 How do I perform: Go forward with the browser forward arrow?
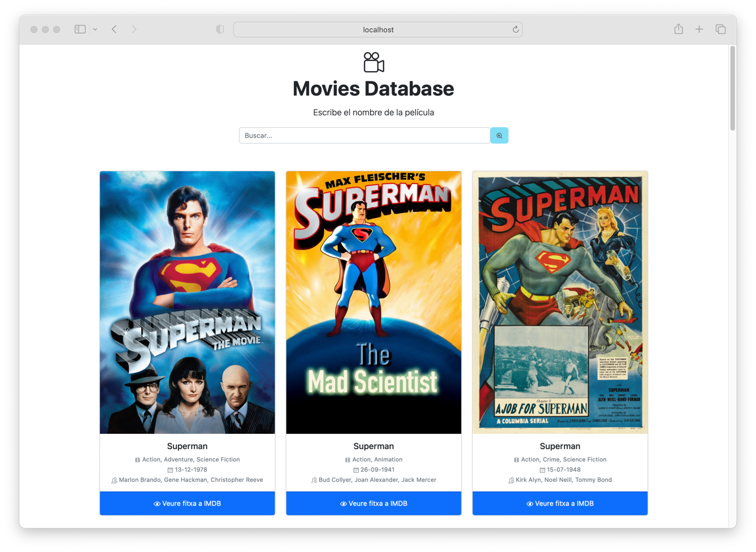pos(134,29)
